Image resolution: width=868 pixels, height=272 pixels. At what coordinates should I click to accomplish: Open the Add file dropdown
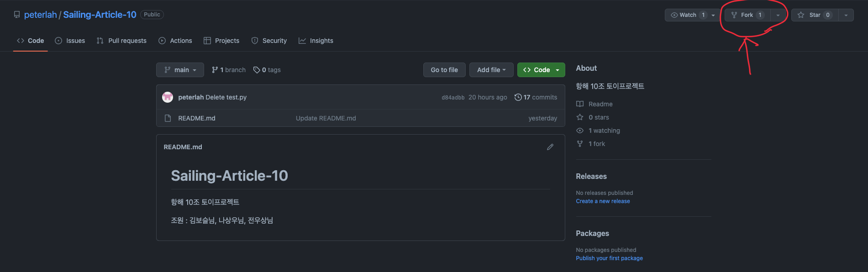[x=491, y=70]
